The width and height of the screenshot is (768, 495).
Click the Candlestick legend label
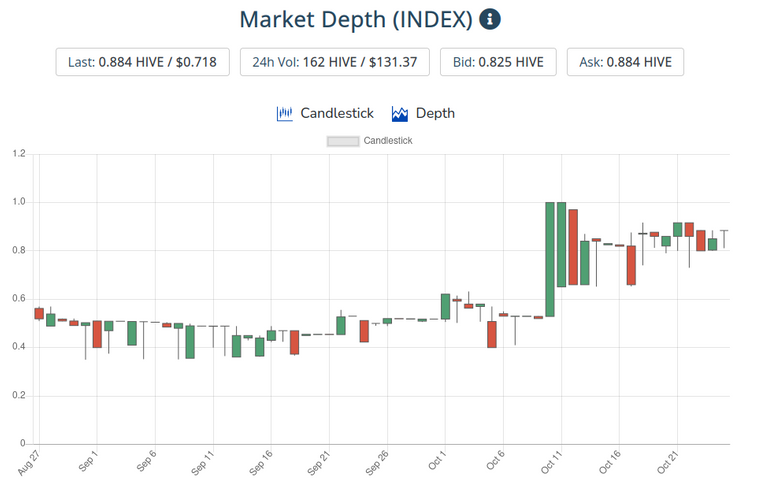(x=388, y=141)
